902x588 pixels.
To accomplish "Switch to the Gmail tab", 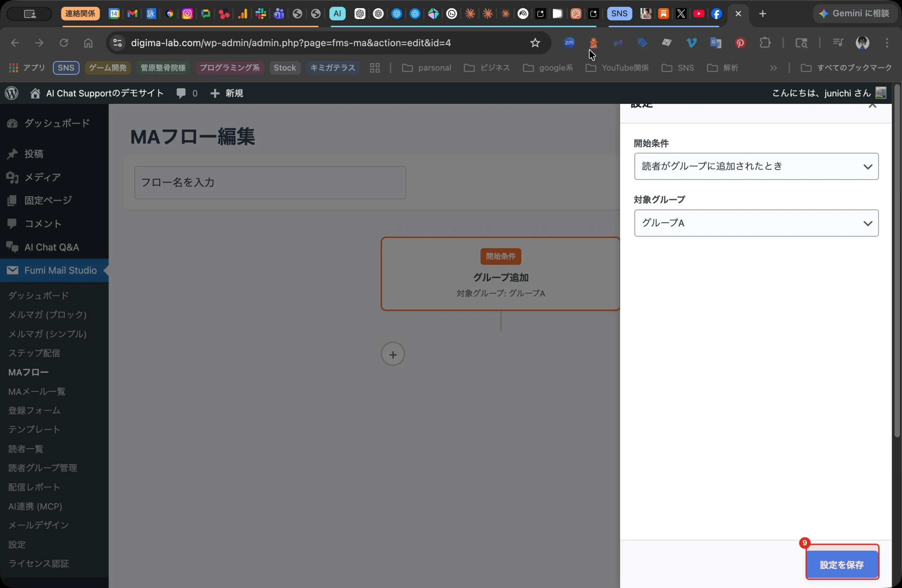I will [132, 14].
